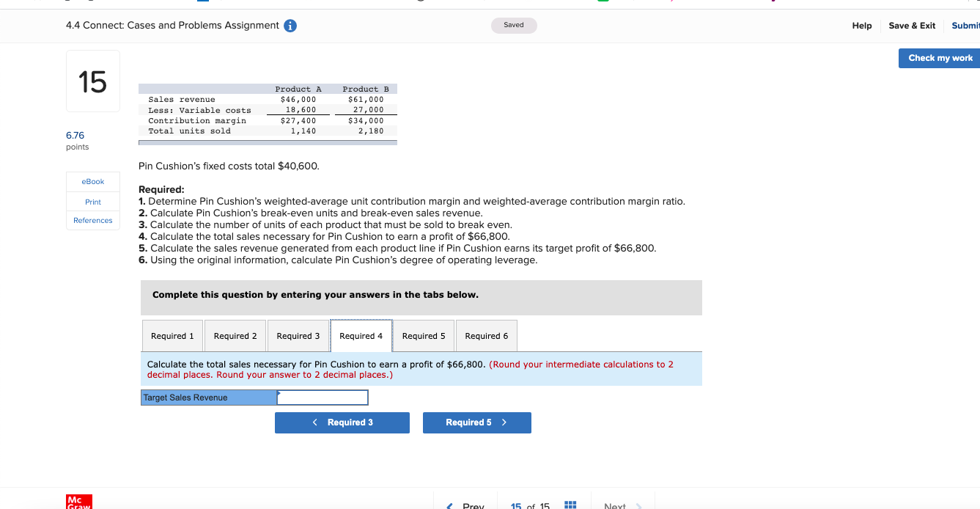This screenshot has width=980, height=509.
Task: Click the Prev chevron arrow
Action: point(449,505)
